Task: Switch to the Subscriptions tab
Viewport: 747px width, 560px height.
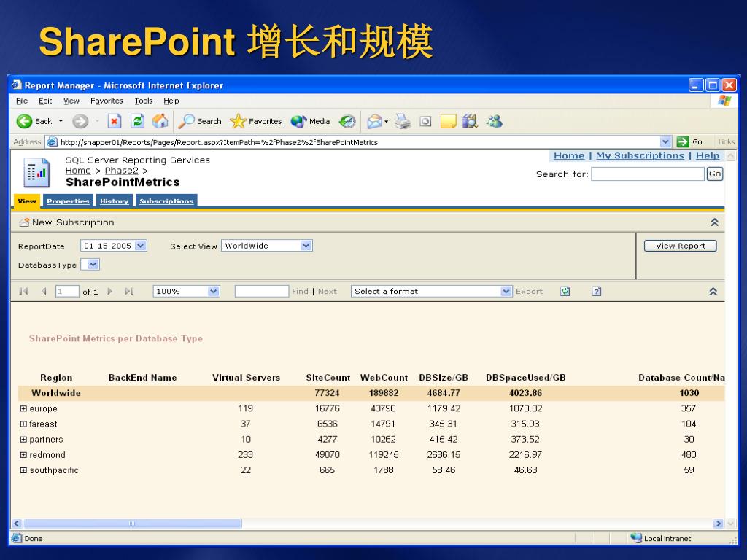Action: (166, 201)
